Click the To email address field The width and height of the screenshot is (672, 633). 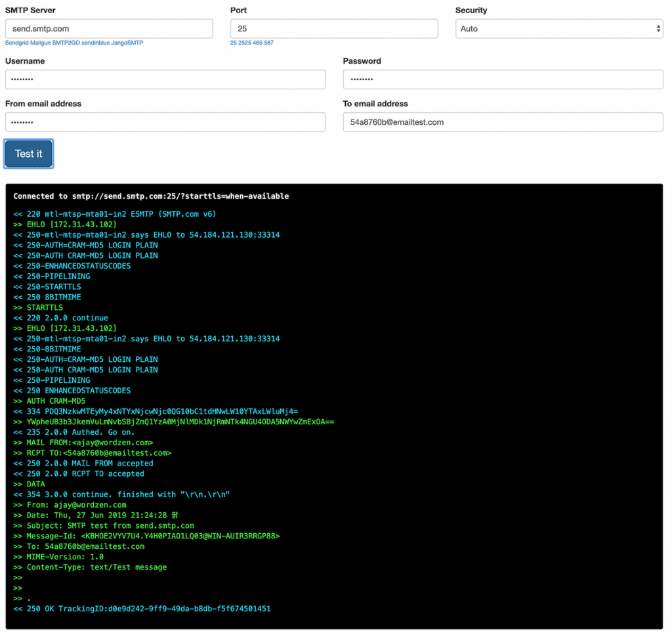click(x=503, y=121)
